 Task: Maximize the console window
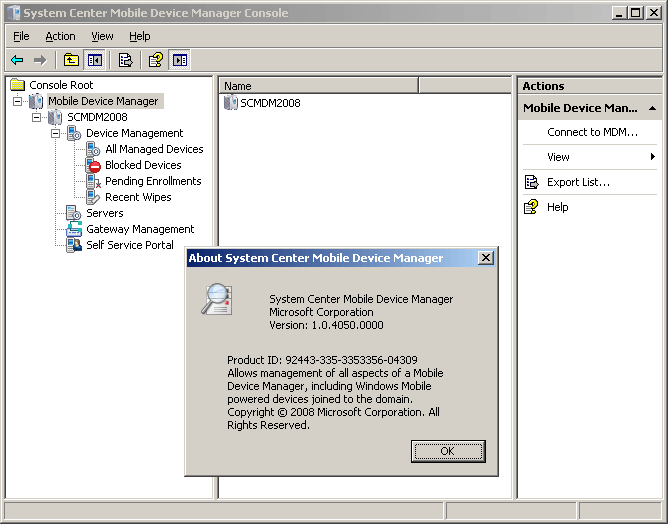[x=635, y=13]
